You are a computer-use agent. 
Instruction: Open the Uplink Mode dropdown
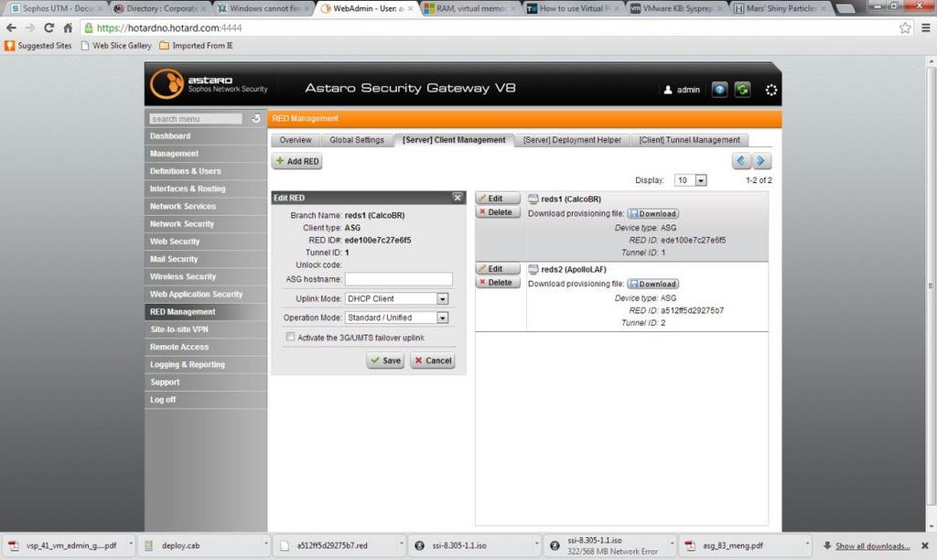(442, 299)
